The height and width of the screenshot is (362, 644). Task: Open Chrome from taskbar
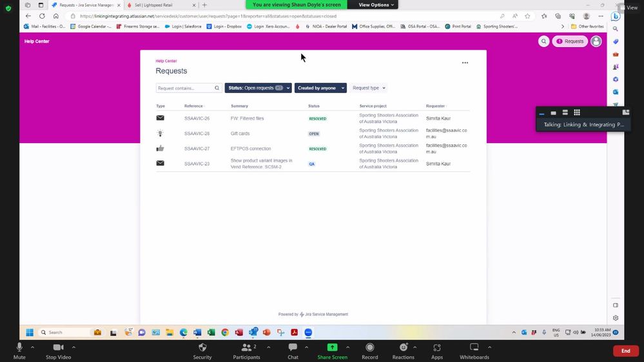225,332
